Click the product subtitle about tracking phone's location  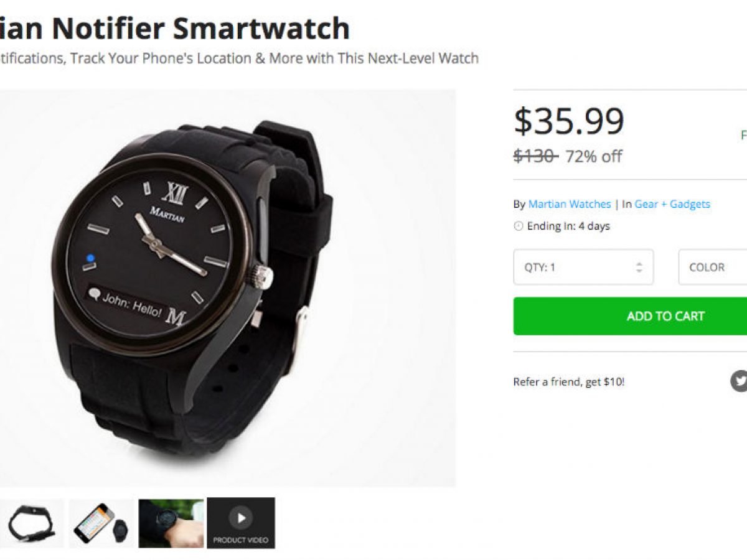tap(239, 58)
